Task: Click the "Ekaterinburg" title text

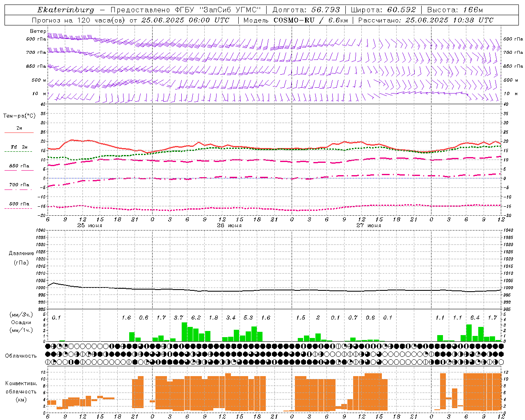Action: 66,10
